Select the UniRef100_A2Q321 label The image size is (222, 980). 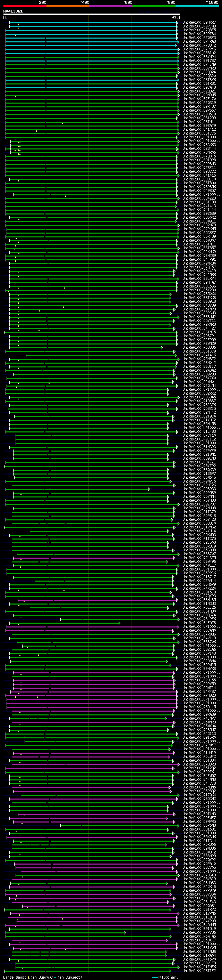click(x=199, y=91)
